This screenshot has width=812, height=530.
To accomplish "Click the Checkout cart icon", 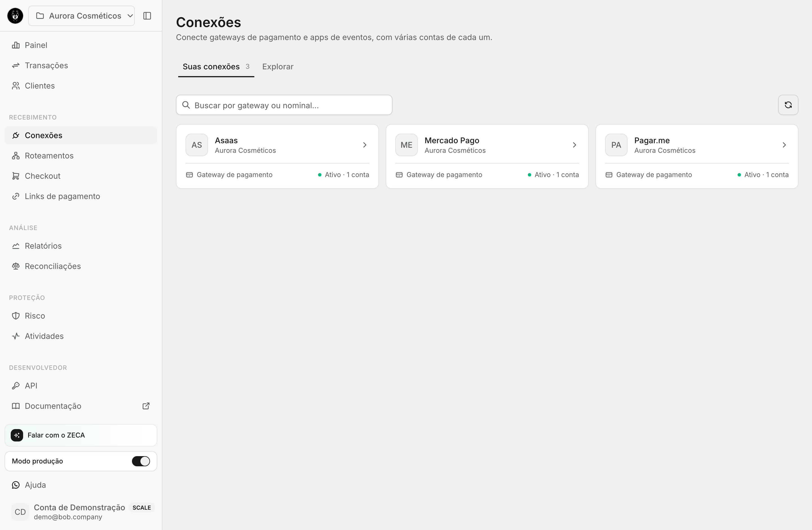I will 16,176.
